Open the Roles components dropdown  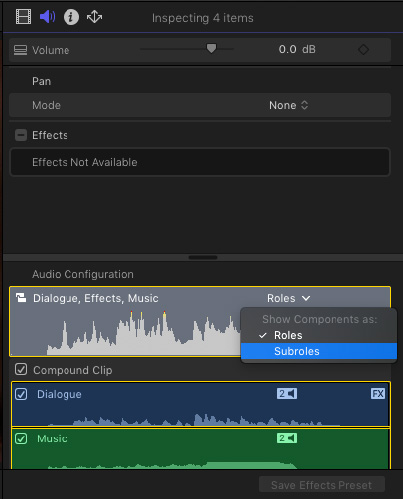289,298
